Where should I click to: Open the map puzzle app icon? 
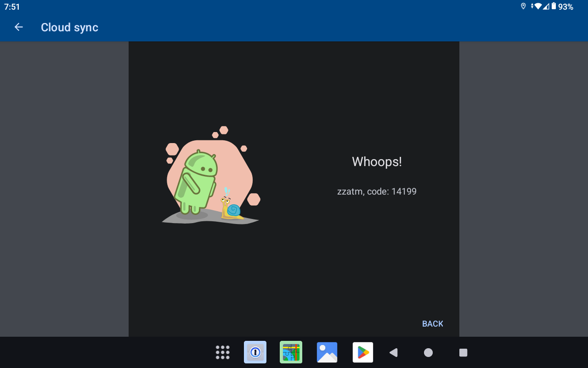pos(291,352)
